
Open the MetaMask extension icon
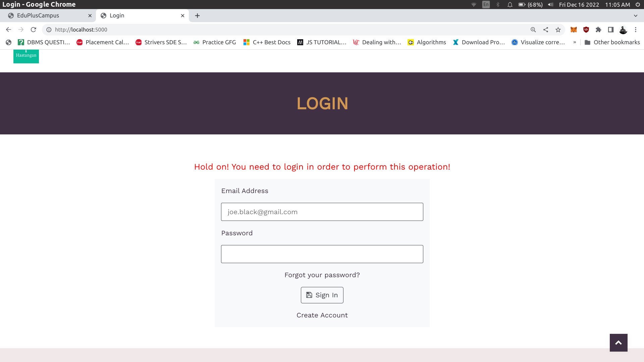[574, 30]
